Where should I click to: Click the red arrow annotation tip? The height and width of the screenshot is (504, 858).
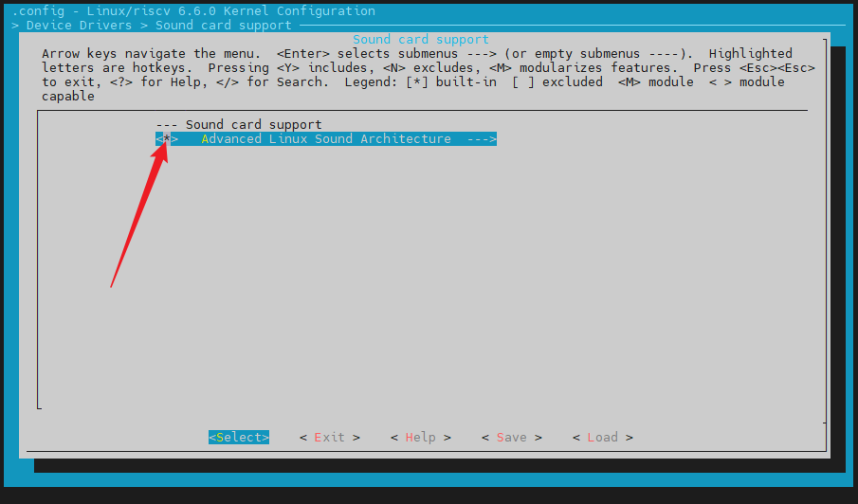point(165,142)
